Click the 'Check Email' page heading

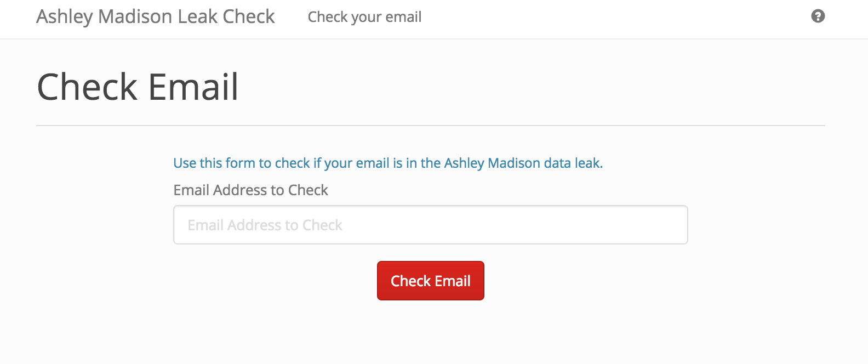click(x=137, y=87)
